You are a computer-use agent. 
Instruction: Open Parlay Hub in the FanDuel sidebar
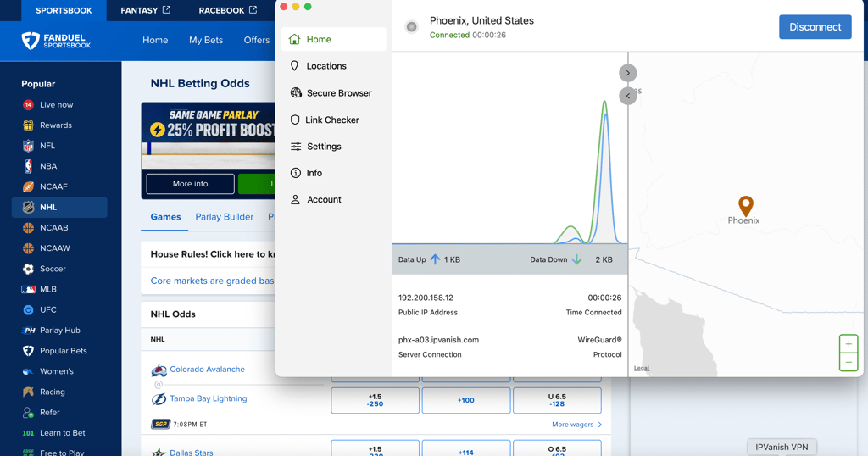[59, 330]
